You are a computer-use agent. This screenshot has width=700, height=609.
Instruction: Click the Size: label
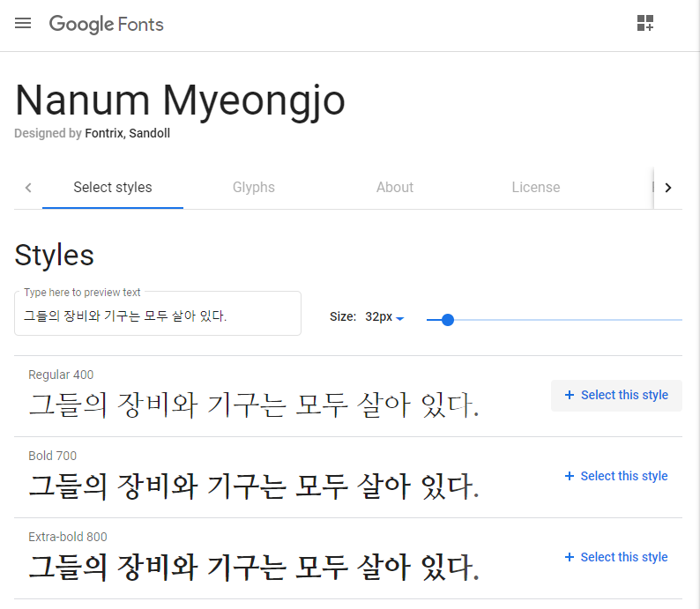(343, 316)
